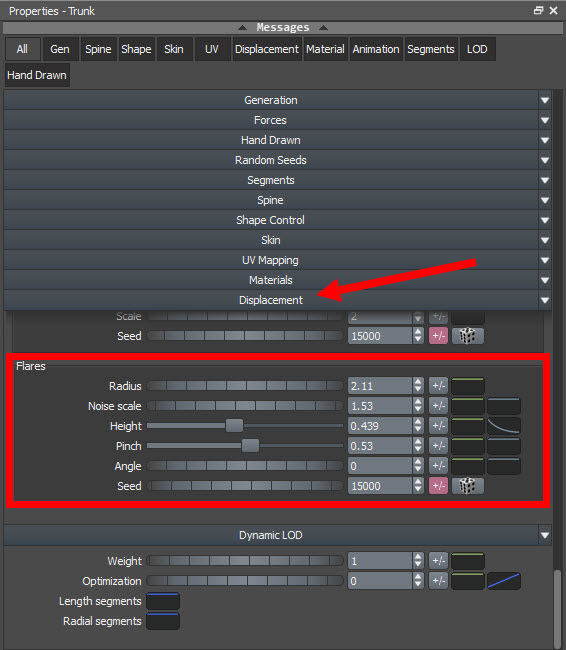
Task: Undock the Properties panel
Action: (x=538, y=10)
